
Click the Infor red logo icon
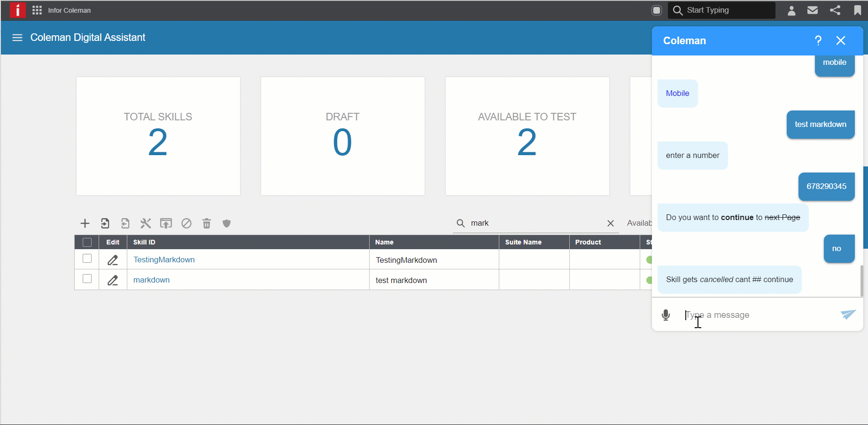point(18,10)
